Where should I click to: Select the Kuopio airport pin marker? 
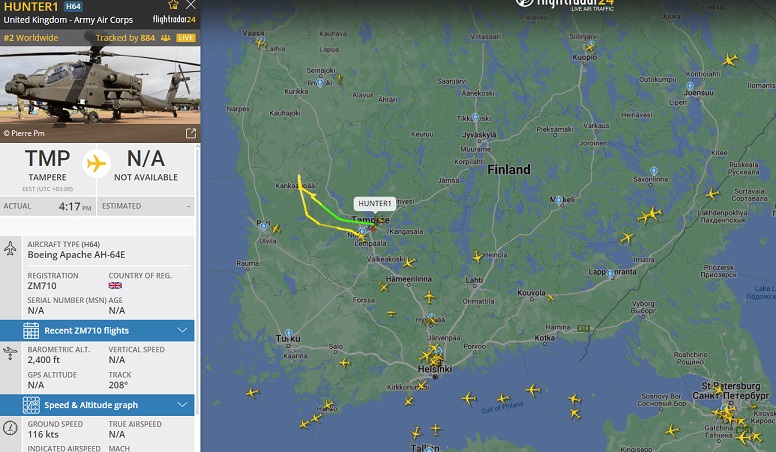pos(590,46)
